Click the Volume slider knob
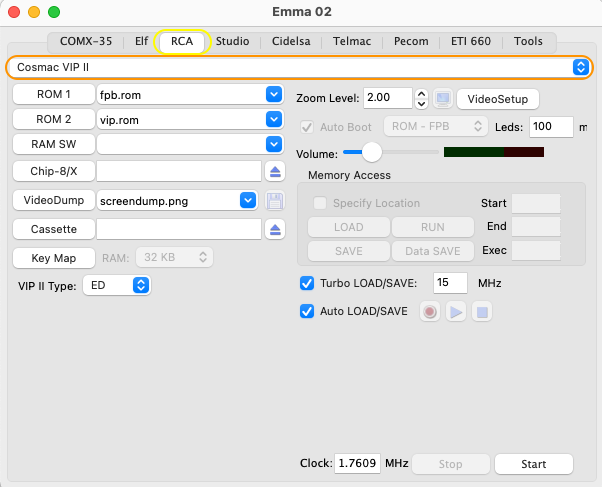Viewport: 602px width, 487px height. pyautogui.click(x=372, y=152)
